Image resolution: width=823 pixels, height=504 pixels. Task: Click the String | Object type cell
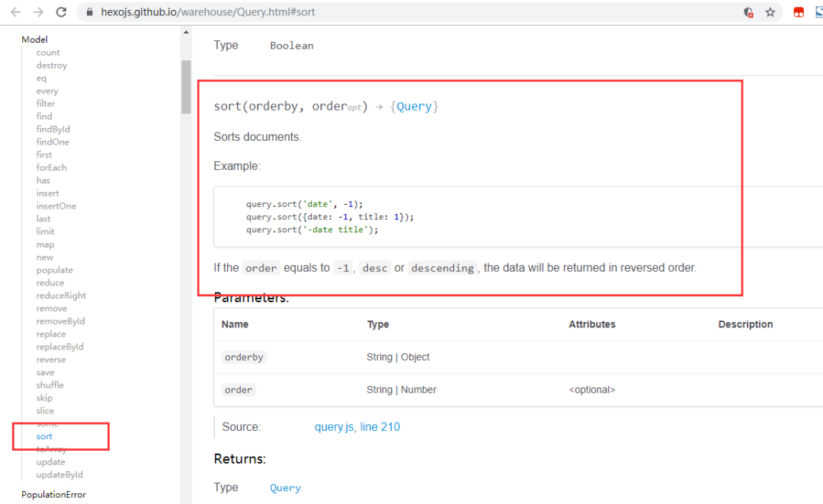[398, 357]
